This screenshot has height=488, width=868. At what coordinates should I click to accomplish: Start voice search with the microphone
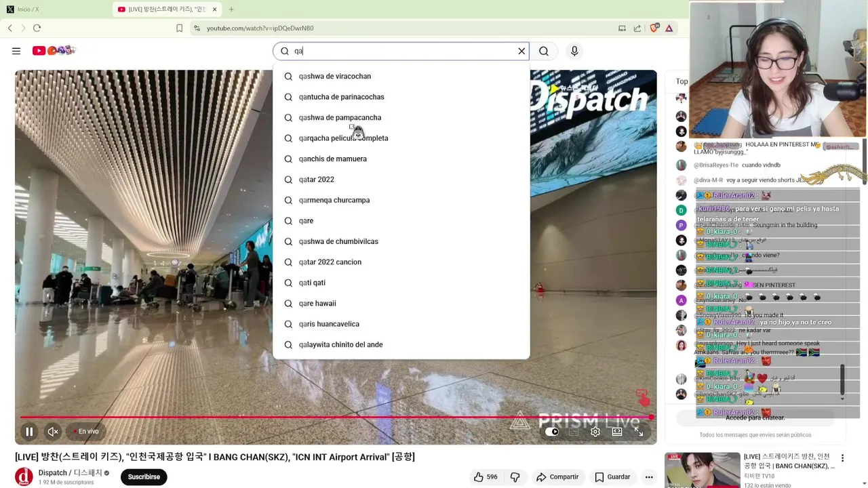click(574, 51)
